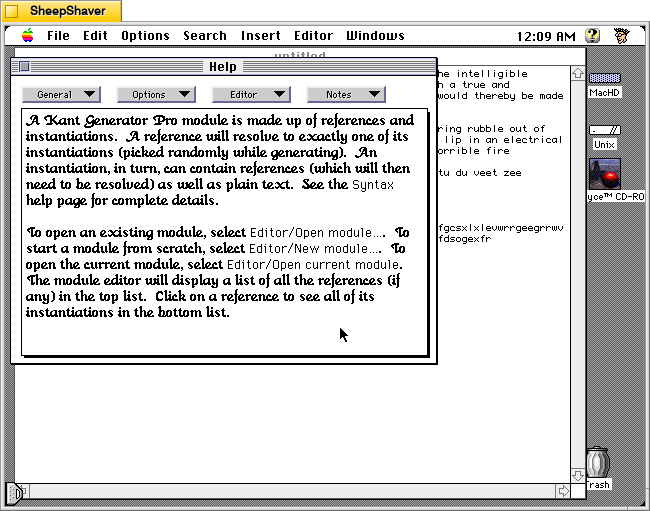
Task: Click the Syntax reference in help text
Action: pos(372,185)
